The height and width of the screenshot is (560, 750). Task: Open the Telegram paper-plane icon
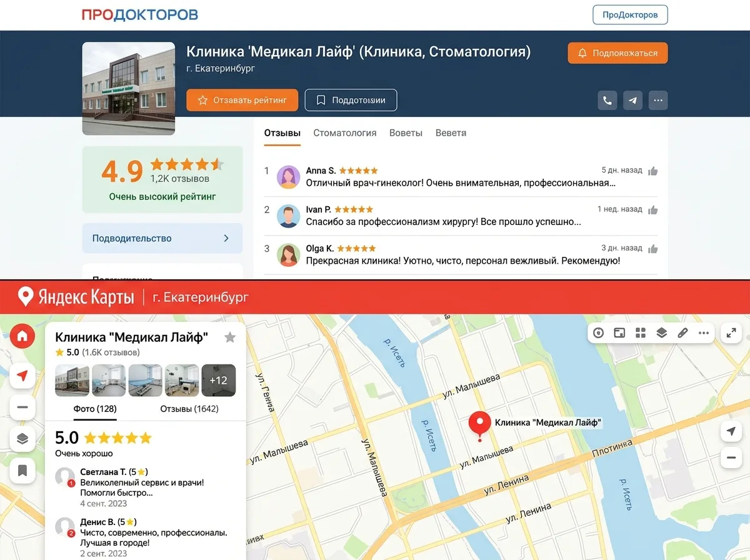coord(632,100)
